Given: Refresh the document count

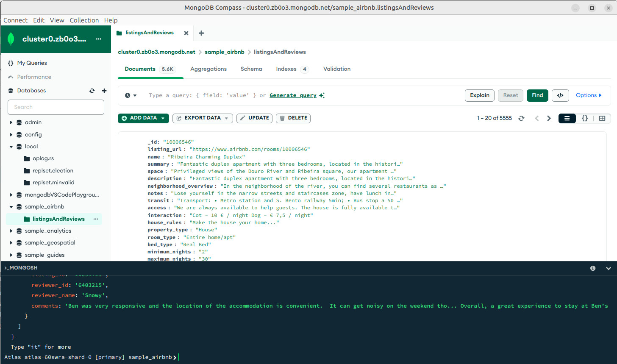Looking at the screenshot, I should [x=521, y=118].
